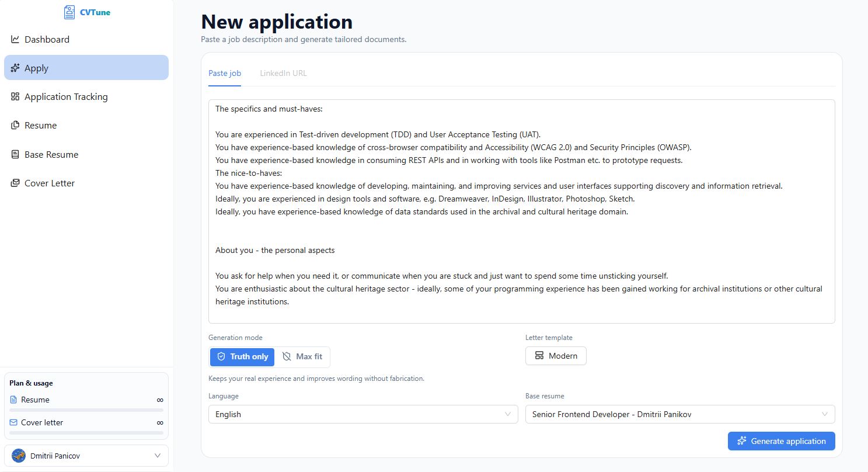
Task: Click Dmitrii Panicov's avatar picture
Action: [x=19, y=456]
